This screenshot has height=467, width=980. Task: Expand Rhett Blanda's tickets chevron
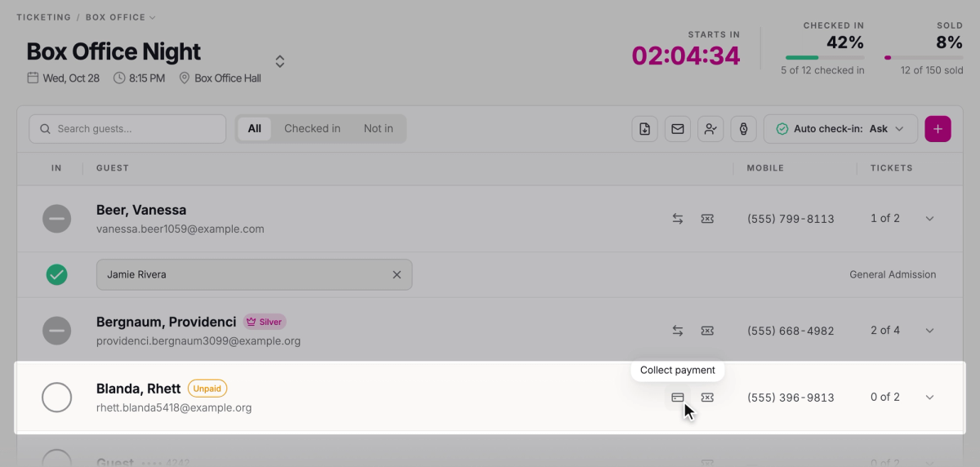(x=929, y=398)
